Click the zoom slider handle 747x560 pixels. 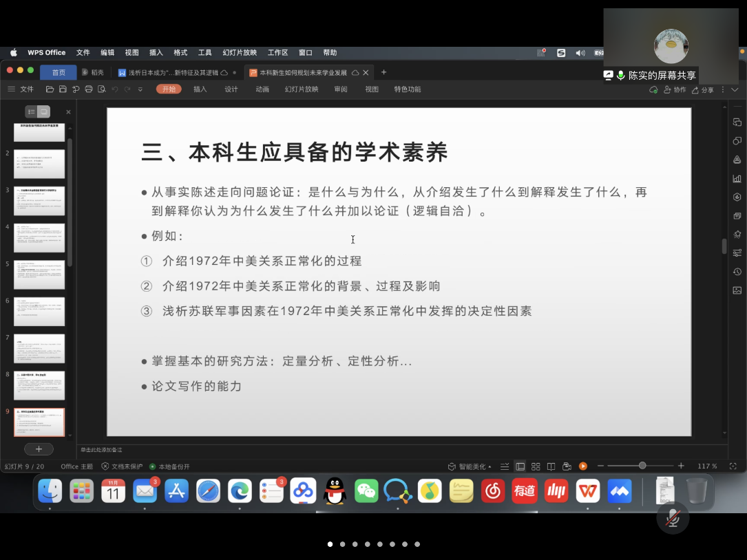point(642,466)
